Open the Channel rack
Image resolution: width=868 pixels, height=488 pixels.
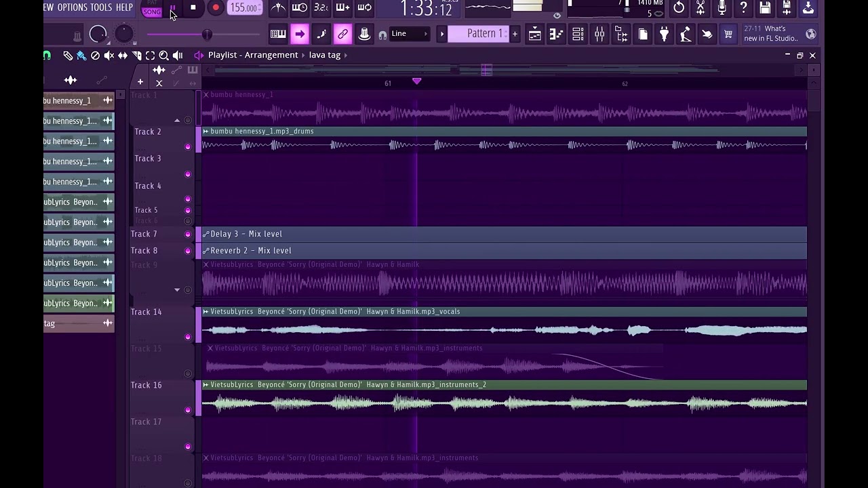578,34
